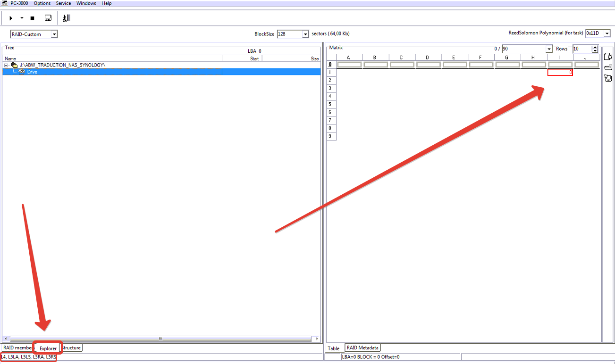Click the Start column header
Image resolution: width=615 pixels, height=364 pixels.
pos(242,58)
